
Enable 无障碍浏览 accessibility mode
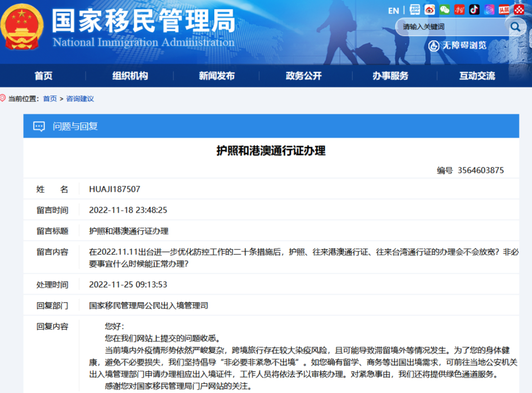click(x=457, y=45)
